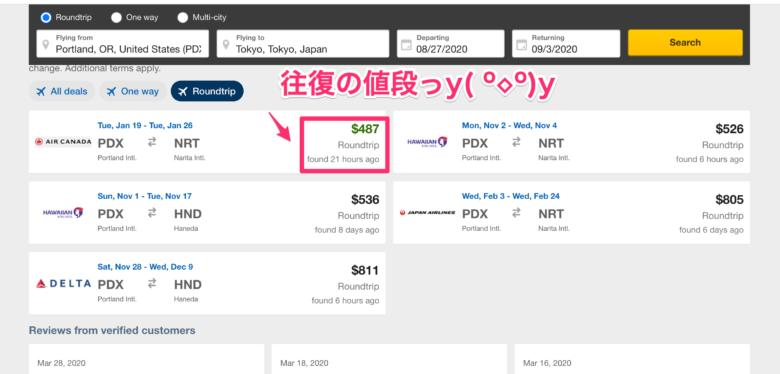The image size is (780, 374).
Task: Click the yellow Search button
Action: pos(685,43)
